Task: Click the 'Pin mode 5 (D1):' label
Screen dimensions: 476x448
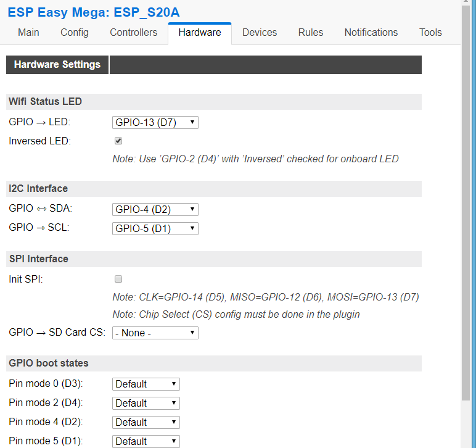Action: pos(46,441)
